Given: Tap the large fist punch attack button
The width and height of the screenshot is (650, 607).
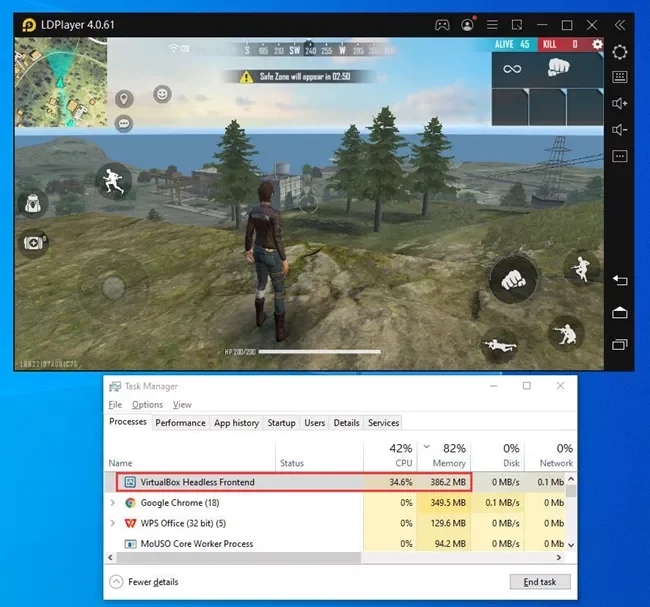Looking at the screenshot, I should (513, 280).
